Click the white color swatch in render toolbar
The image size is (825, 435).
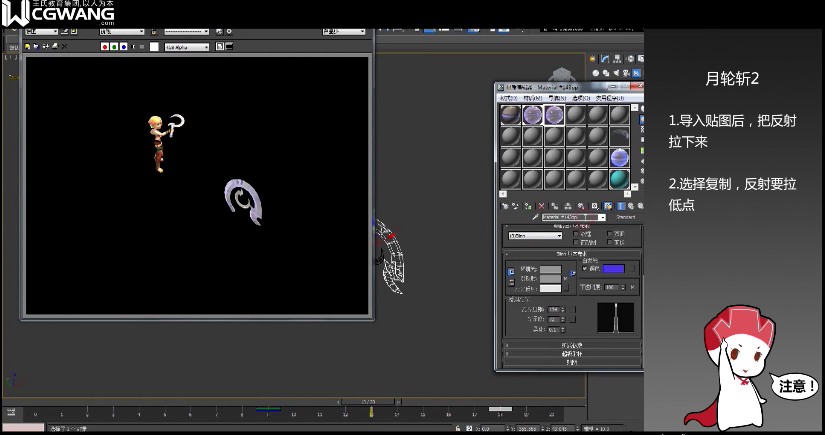coord(154,47)
